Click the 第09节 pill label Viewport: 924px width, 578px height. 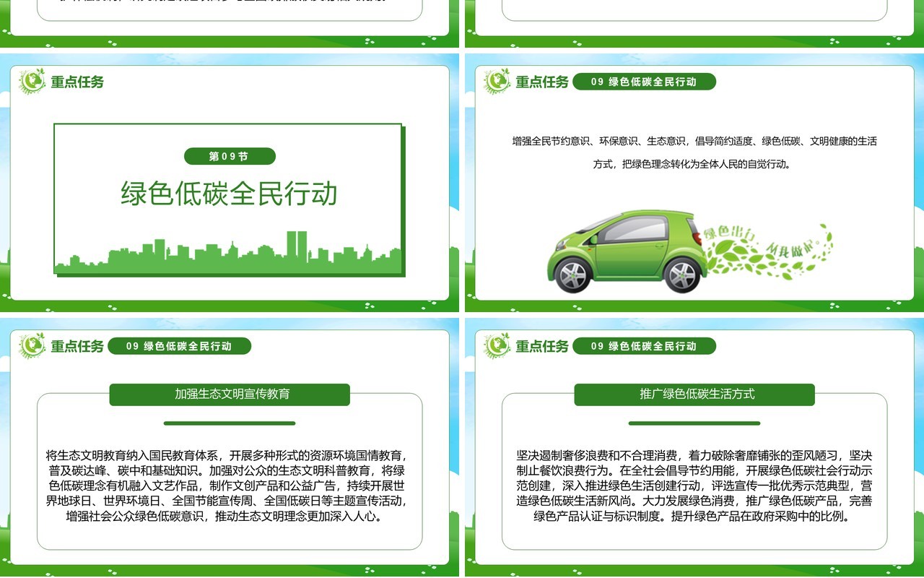click(230, 156)
